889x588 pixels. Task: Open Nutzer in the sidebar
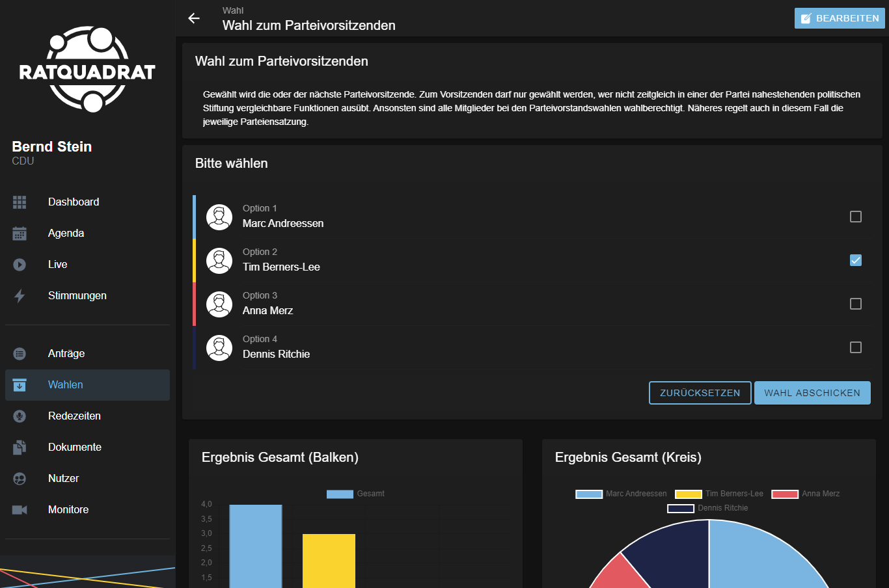click(87, 479)
